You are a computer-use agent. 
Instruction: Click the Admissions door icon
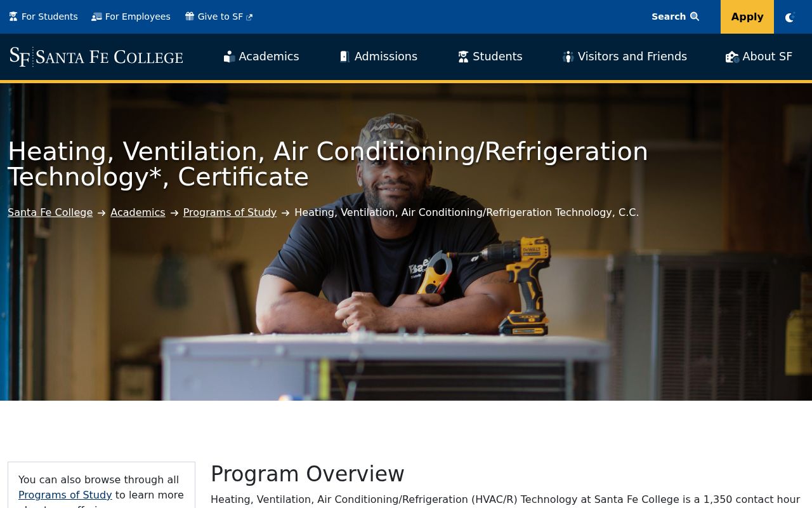345,57
